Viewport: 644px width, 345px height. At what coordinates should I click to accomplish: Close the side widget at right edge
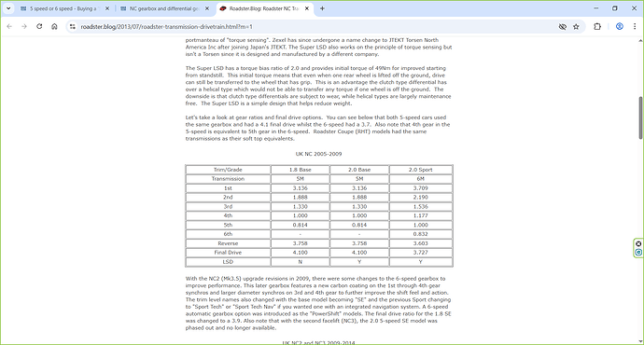pos(638,243)
